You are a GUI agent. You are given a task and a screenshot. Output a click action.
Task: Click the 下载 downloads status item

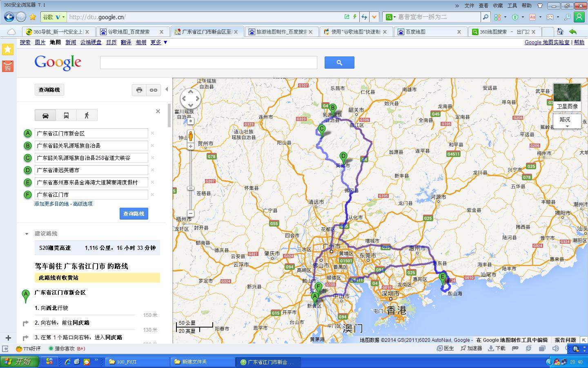[497, 348]
